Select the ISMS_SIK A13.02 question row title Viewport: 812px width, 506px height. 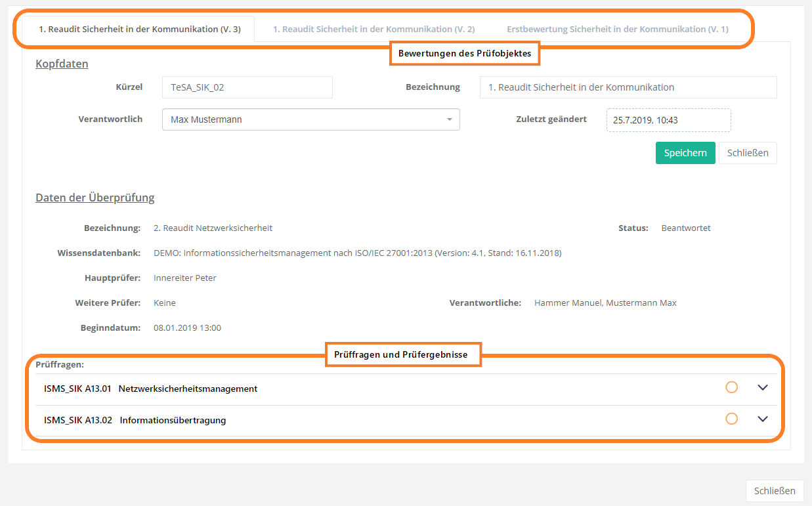(135, 420)
